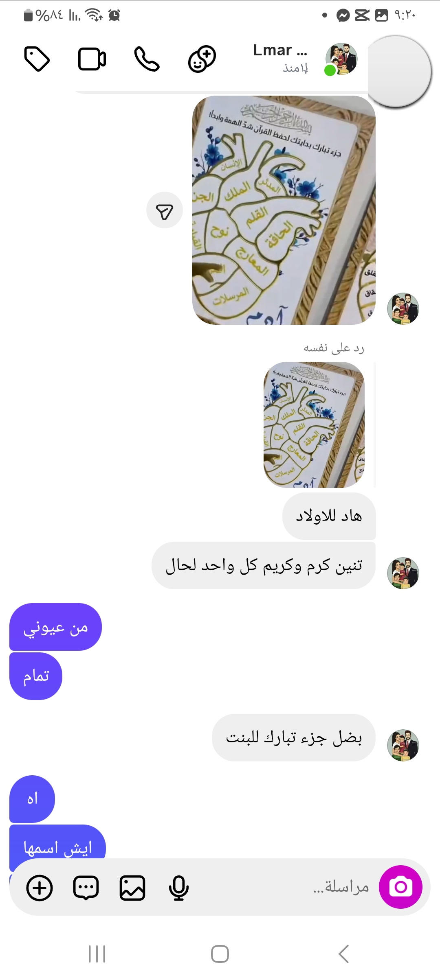Image resolution: width=440 pixels, height=980 pixels.
Task: Tap the tag label icon
Action: pyautogui.click(x=37, y=59)
